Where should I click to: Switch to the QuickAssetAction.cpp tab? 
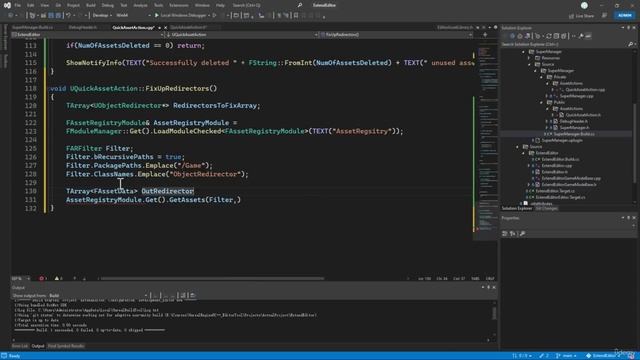point(133,27)
